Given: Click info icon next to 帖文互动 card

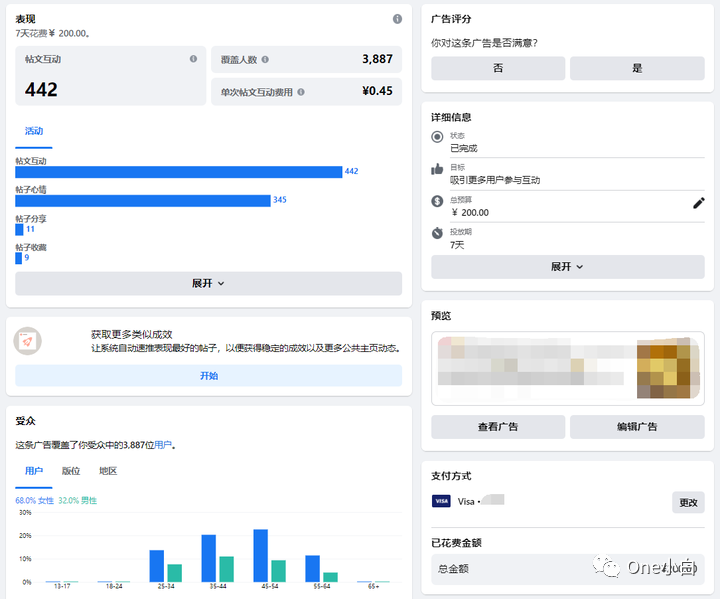Looking at the screenshot, I should [193, 59].
